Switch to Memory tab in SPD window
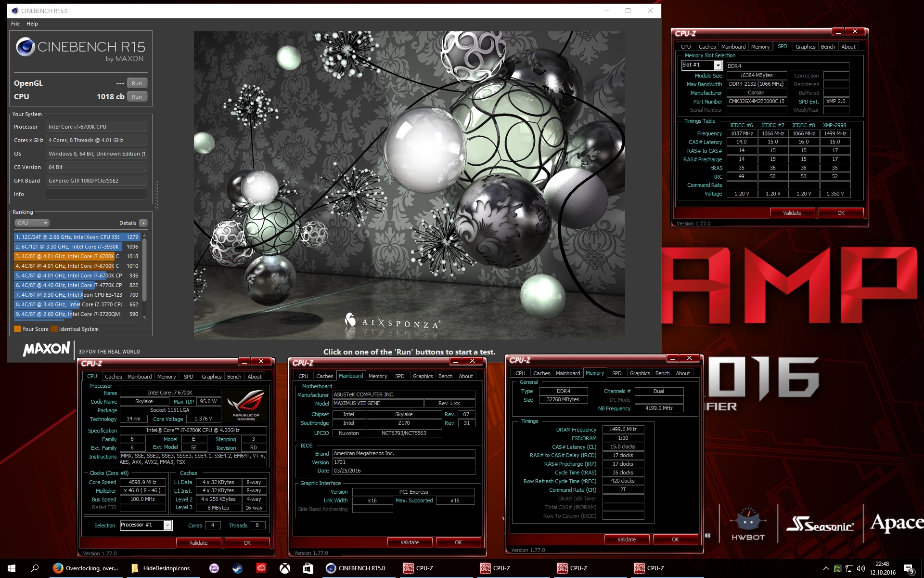 pyautogui.click(x=760, y=47)
